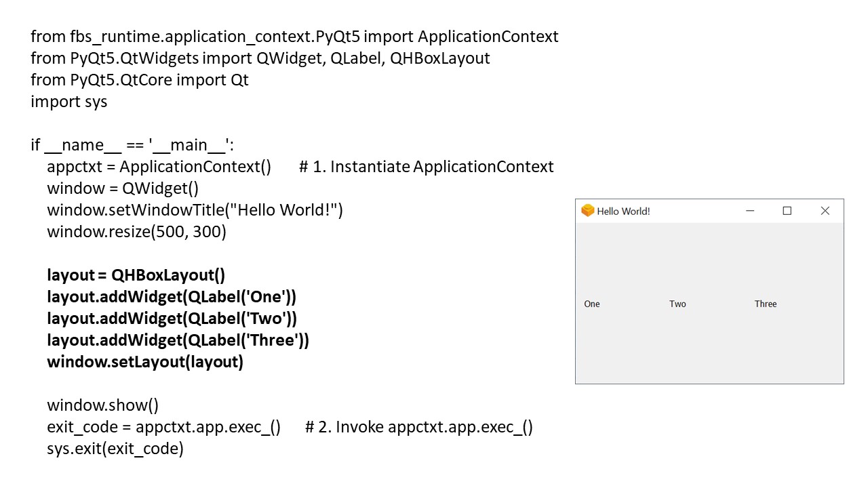Viewport: 868px width, 488px height.
Task: Click the "from PyQt5.QtCore import Qt" line
Action: coord(140,80)
